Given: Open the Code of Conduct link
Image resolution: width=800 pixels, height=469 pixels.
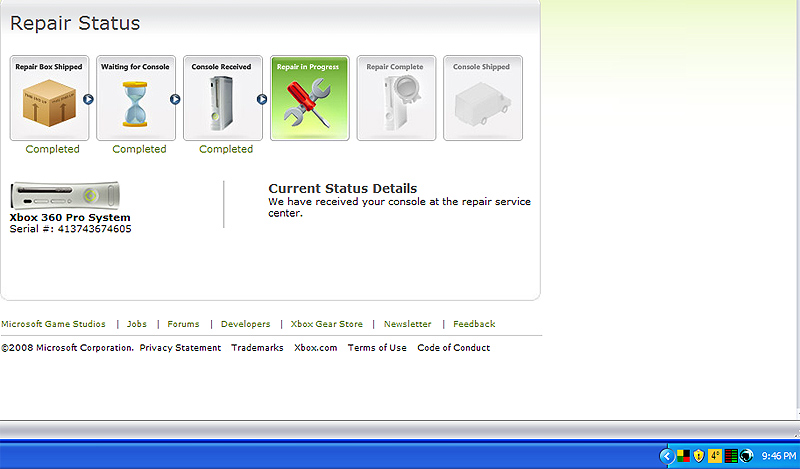Looking at the screenshot, I should (x=454, y=348).
